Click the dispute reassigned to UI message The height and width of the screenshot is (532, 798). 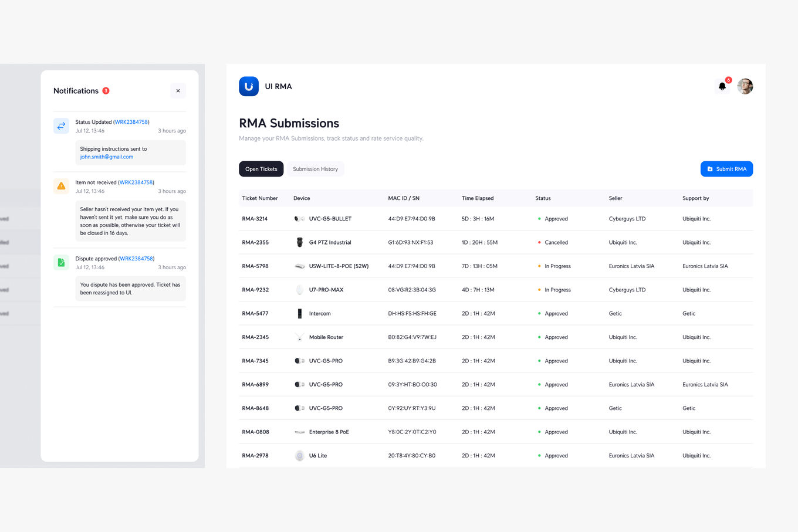point(130,289)
